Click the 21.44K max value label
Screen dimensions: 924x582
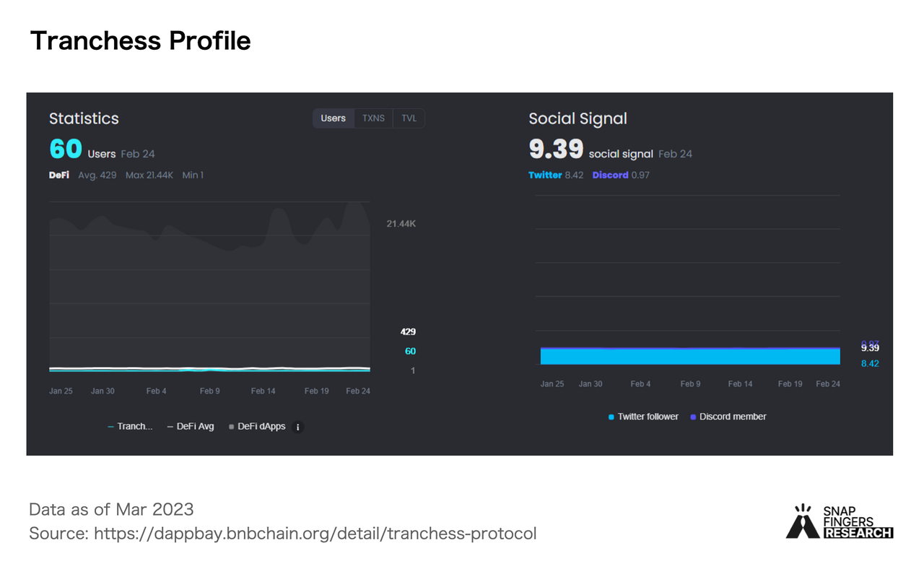point(401,224)
